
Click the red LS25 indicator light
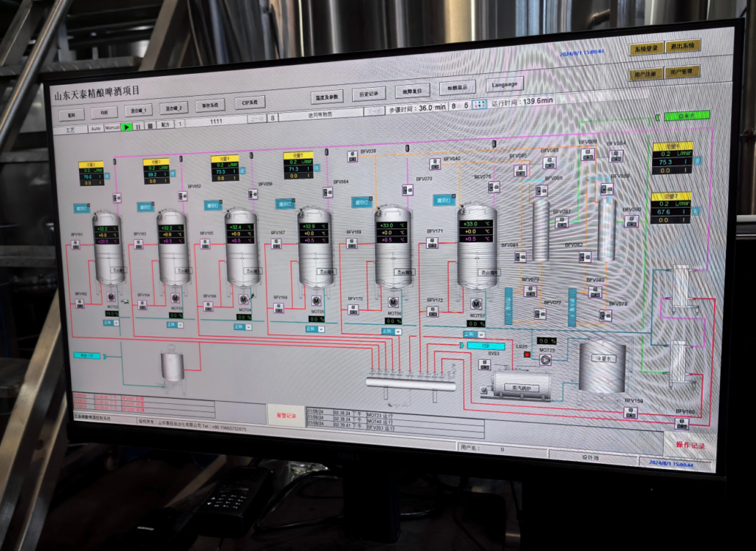[x=527, y=355]
